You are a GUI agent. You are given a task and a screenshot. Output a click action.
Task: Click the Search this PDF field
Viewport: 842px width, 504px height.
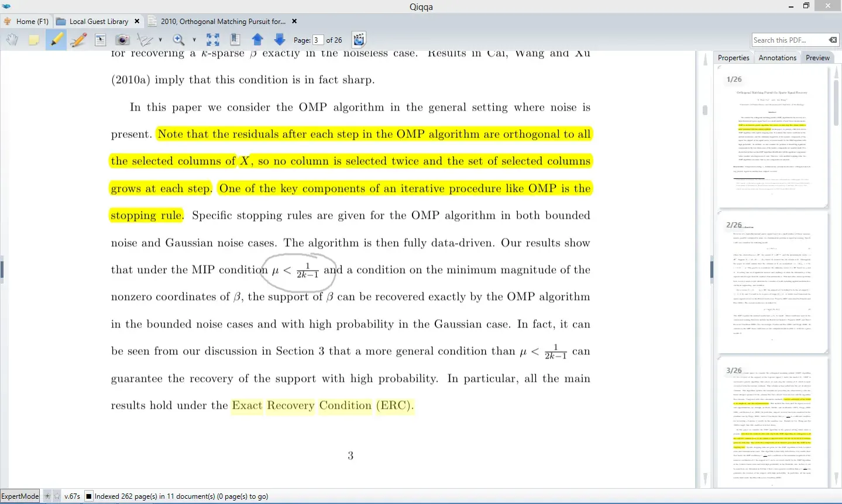pos(788,40)
